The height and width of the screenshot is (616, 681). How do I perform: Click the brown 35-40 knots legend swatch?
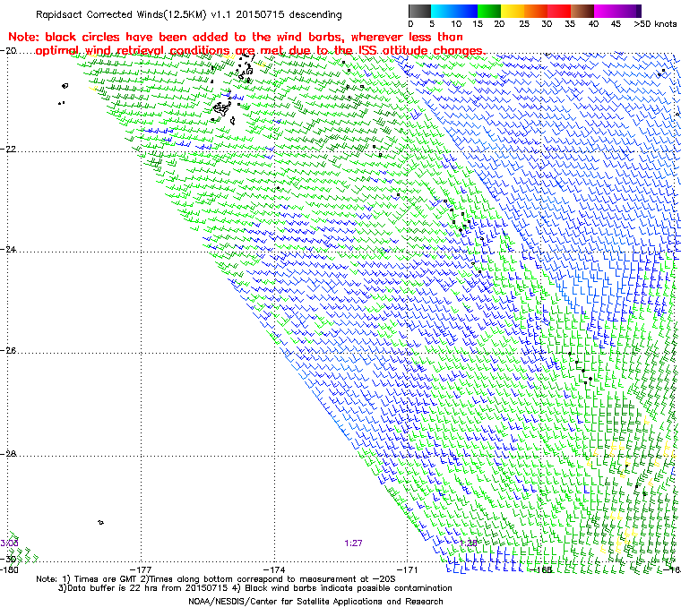point(582,11)
